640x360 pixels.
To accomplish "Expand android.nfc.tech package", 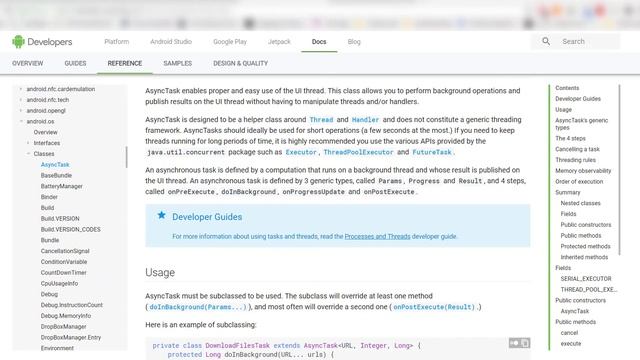I will tap(21, 100).
